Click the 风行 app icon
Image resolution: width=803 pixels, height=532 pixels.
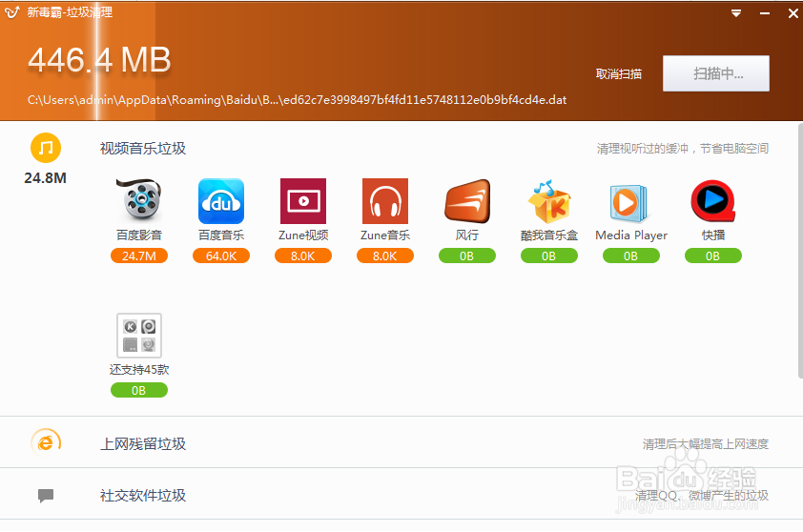tap(467, 201)
